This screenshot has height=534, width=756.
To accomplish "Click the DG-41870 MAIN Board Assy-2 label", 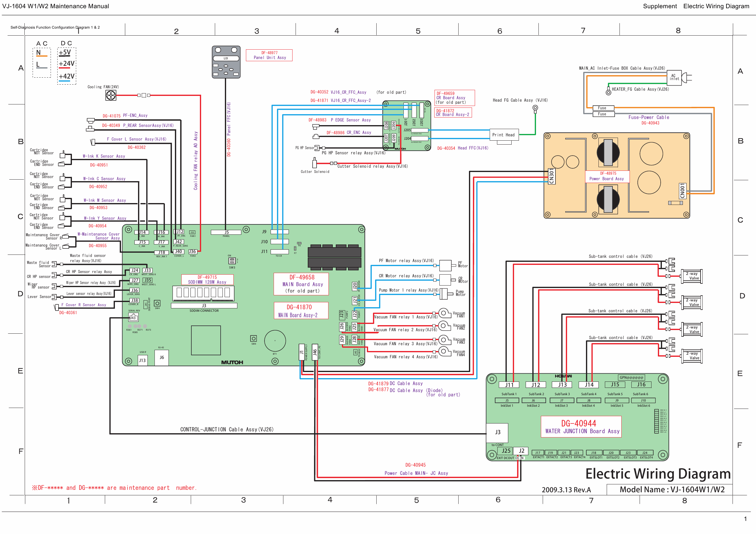I will (301, 311).
